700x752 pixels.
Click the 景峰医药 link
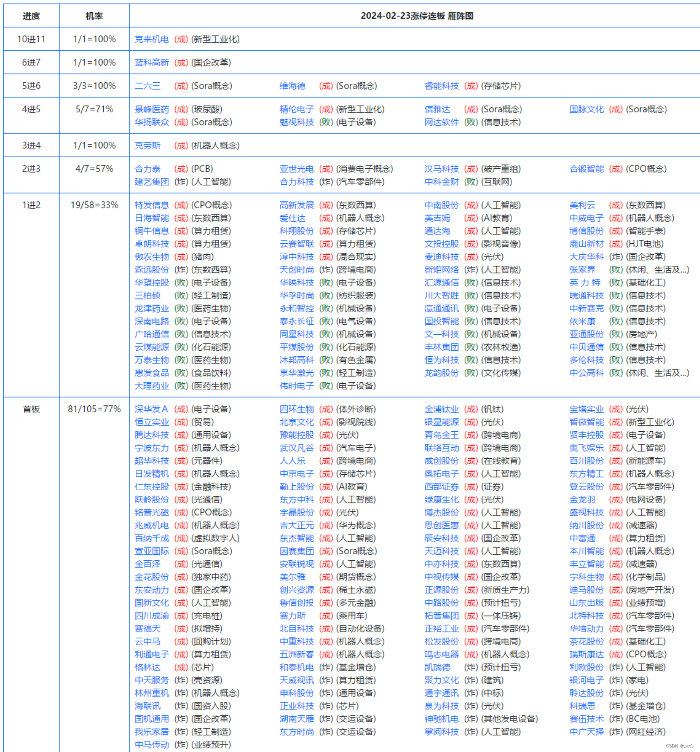click(x=152, y=109)
